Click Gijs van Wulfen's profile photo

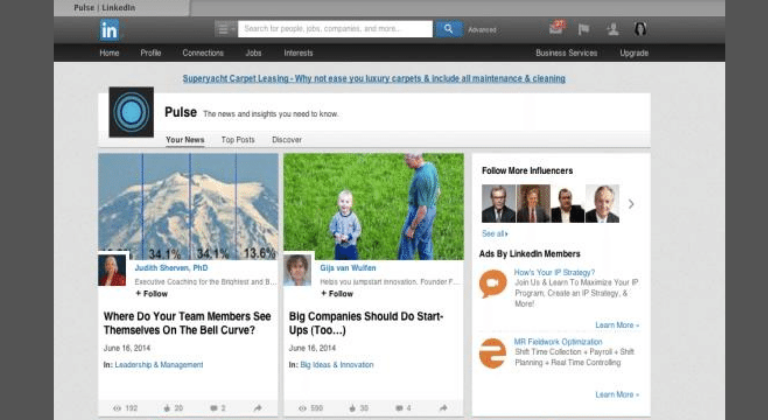coord(297,271)
